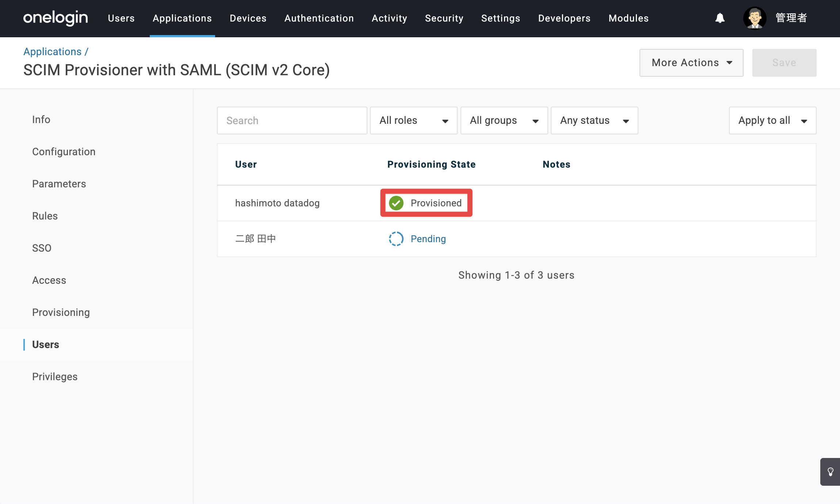Open the Users top menu

(121, 18)
